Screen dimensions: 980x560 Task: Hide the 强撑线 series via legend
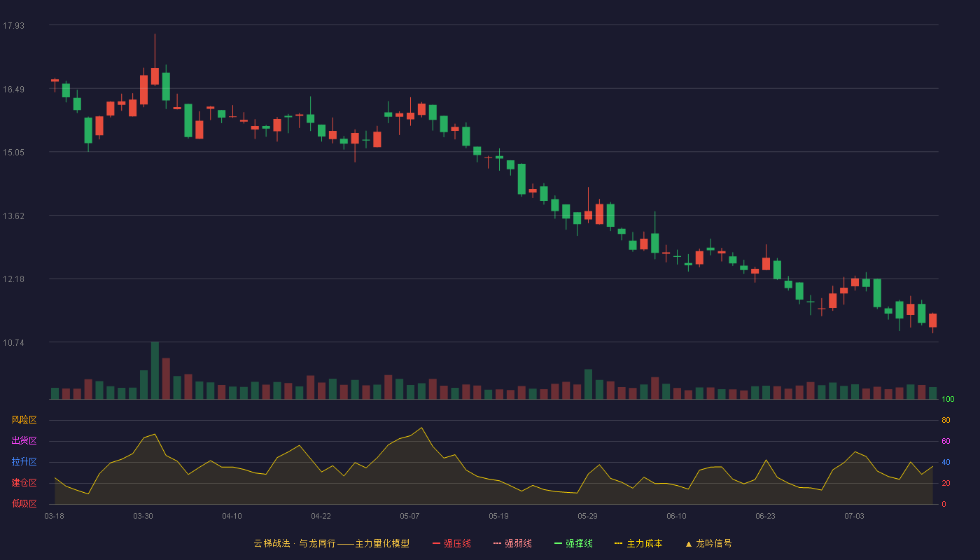pos(573,543)
